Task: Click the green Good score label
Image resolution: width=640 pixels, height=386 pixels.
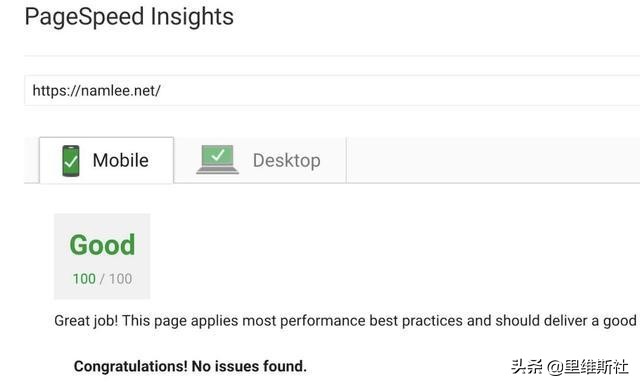Action: 102,245
